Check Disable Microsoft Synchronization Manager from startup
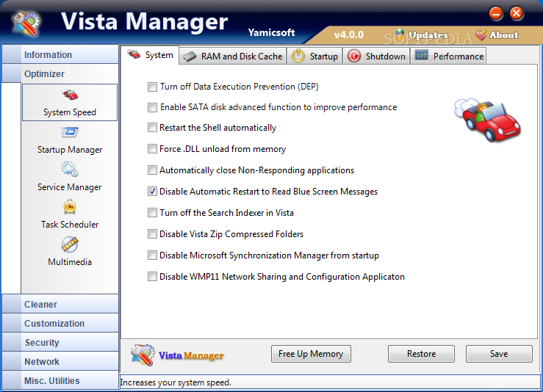This screenshot has width=543, height=392. [x=152, y=255]
